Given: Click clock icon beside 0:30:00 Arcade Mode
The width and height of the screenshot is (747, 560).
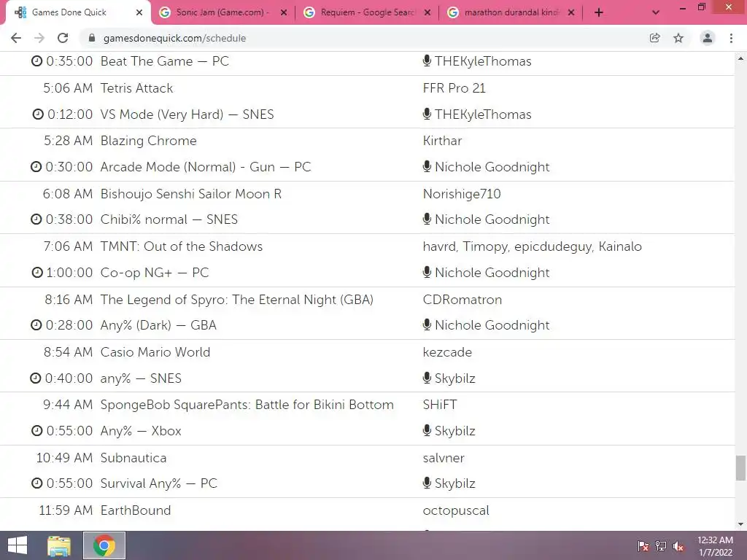Looking at the screenshot, I should [36, 167].
